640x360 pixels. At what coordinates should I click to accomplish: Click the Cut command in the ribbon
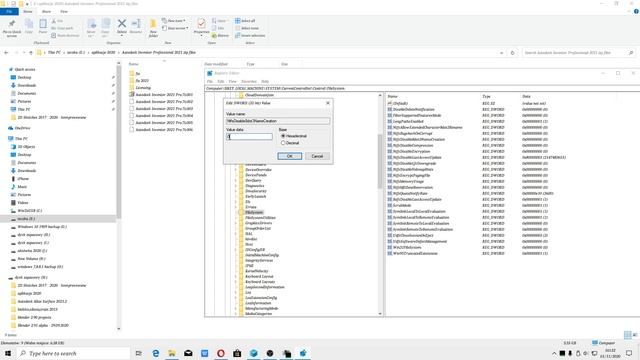click(x=57, y=21)
